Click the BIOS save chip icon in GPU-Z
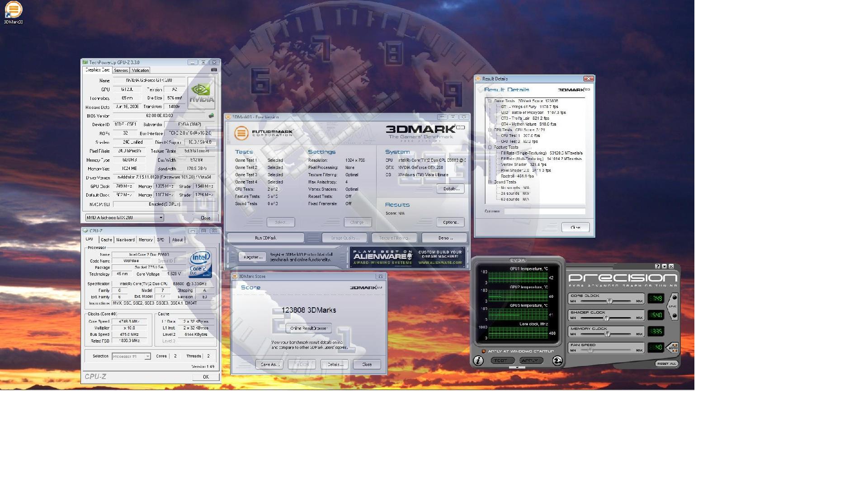This screenshot has width=868, height=488. tap(211, 116)
